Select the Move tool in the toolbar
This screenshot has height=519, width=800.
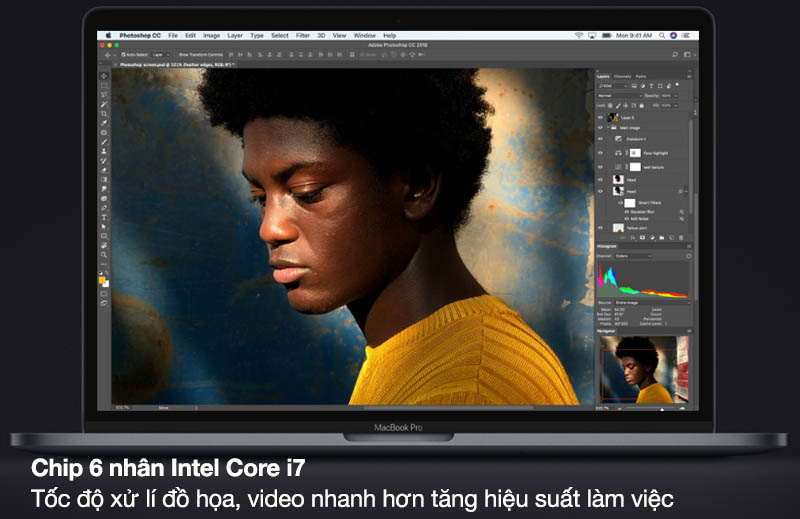[104, 76]
